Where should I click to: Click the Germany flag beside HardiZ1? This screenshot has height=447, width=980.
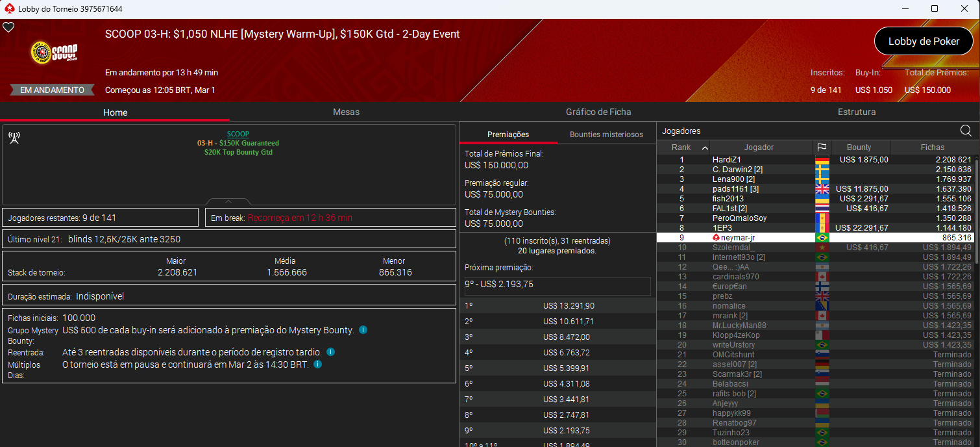pyautogui.click(x=822, y=160)
